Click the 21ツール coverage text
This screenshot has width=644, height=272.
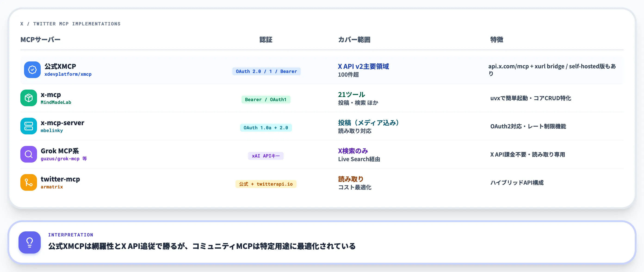(x=352, y=95)
